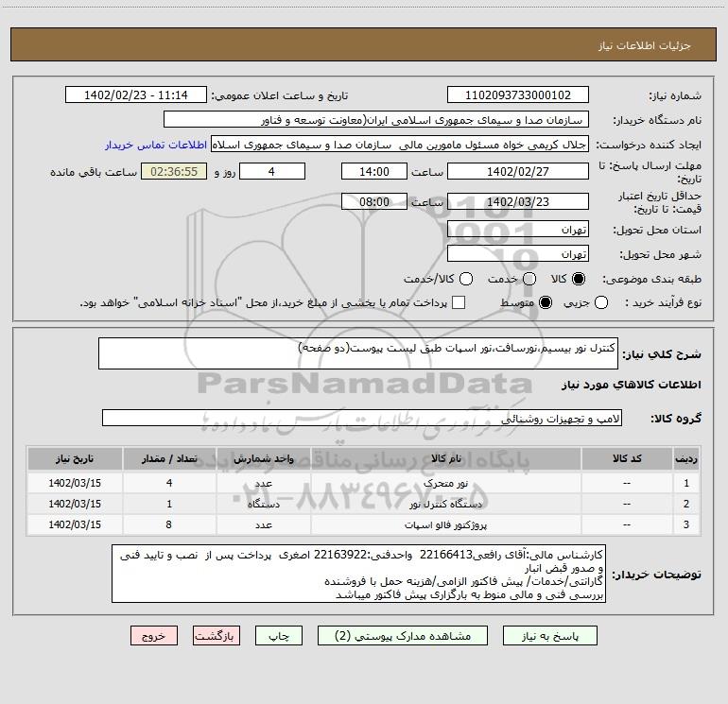Click the need number field 1102093733000102
The image size is (728, 704).
point(518,95)
